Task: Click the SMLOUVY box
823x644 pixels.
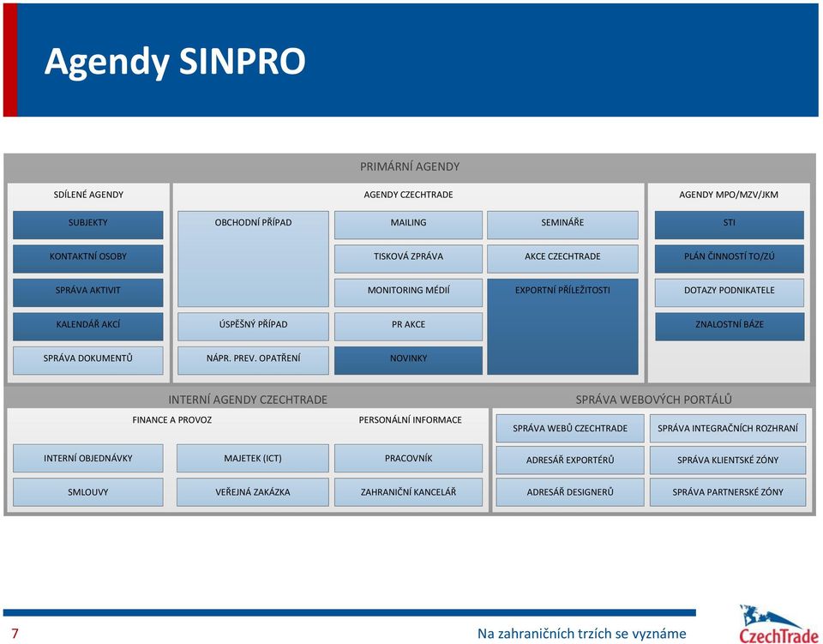Action: 88,492
